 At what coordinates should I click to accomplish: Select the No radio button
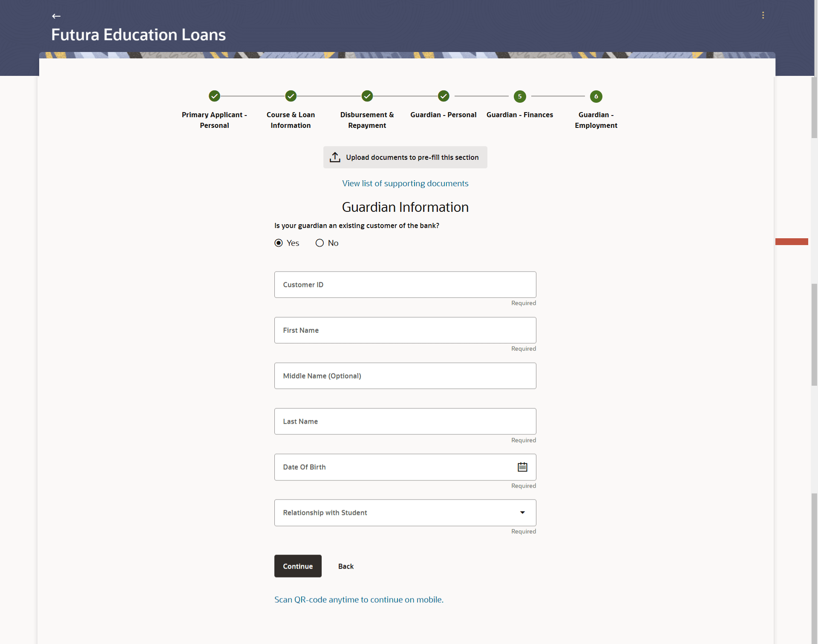point(320,243)
